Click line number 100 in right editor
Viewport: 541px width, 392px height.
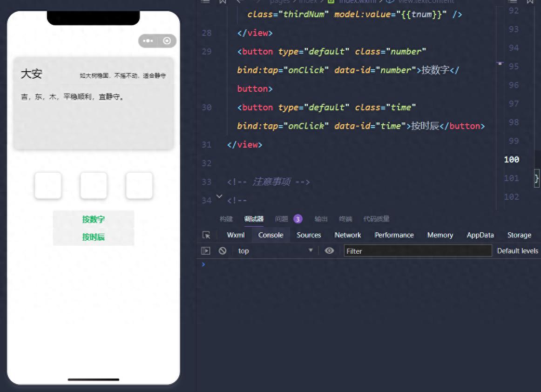pyautogui.click(x=511, y=159)
